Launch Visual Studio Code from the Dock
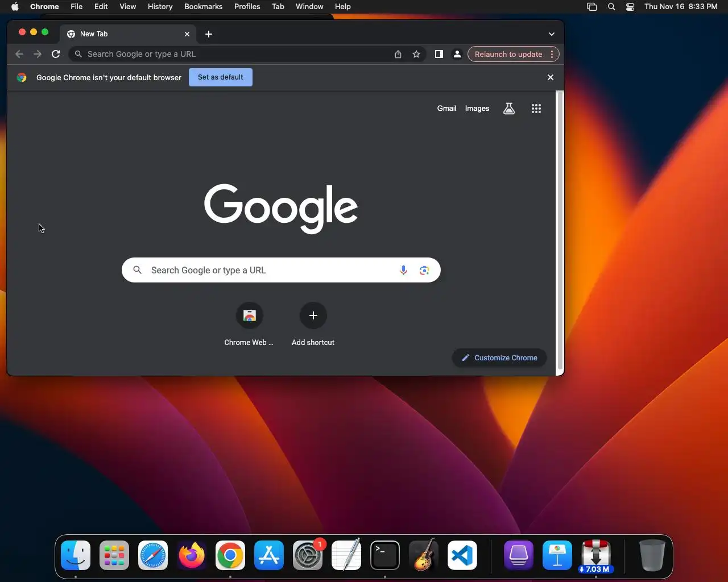Image resolution: width=728 pixels, height=582 pixels. [x=462, y=555]
